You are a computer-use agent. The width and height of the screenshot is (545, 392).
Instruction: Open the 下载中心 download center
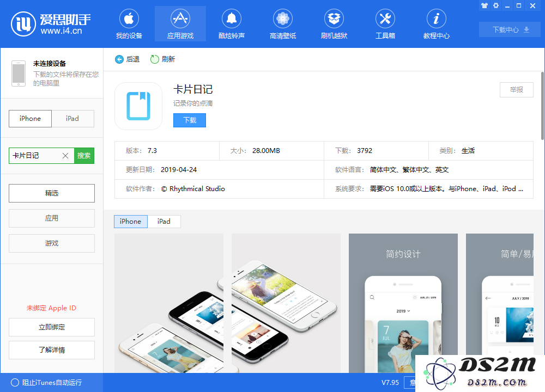point(510,29)
